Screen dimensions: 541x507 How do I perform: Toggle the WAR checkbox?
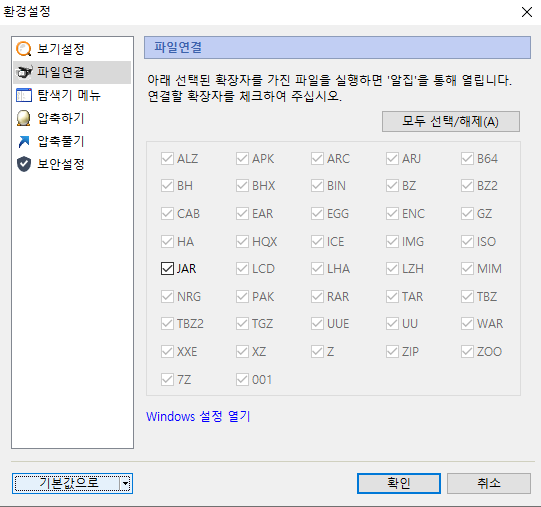pyautogui.click(x=467, y=324)
